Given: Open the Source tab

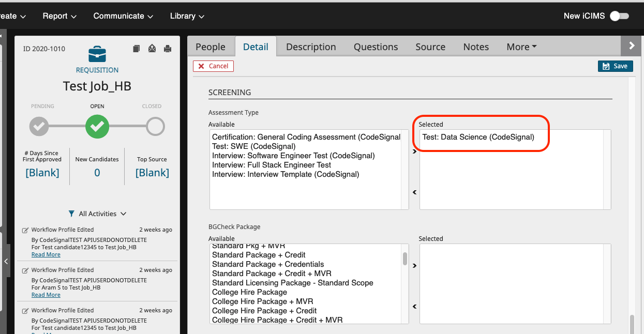Looking at the screenshot, I should click(x=430, y=47).
